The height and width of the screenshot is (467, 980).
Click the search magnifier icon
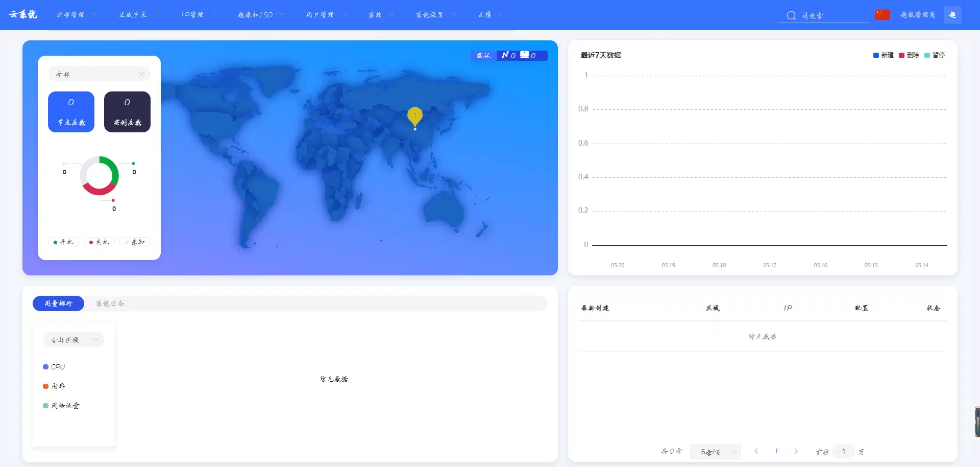coord(791,15)
